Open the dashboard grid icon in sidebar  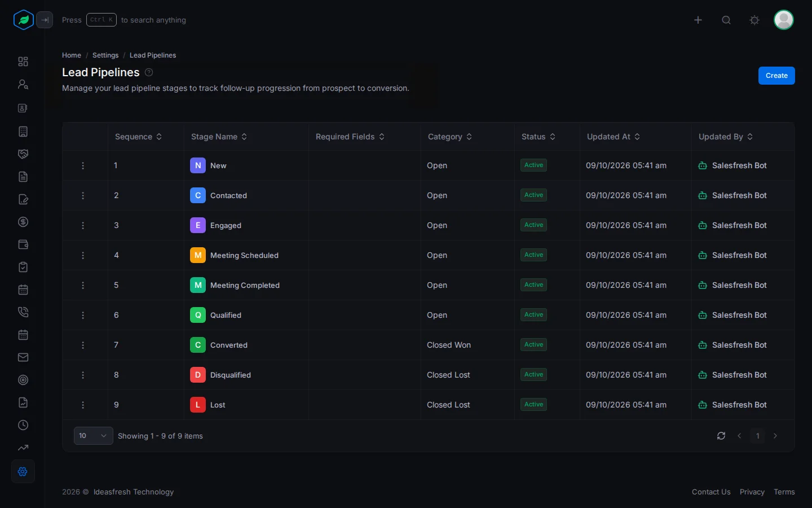pyautogui.click(x=23, y=62)
